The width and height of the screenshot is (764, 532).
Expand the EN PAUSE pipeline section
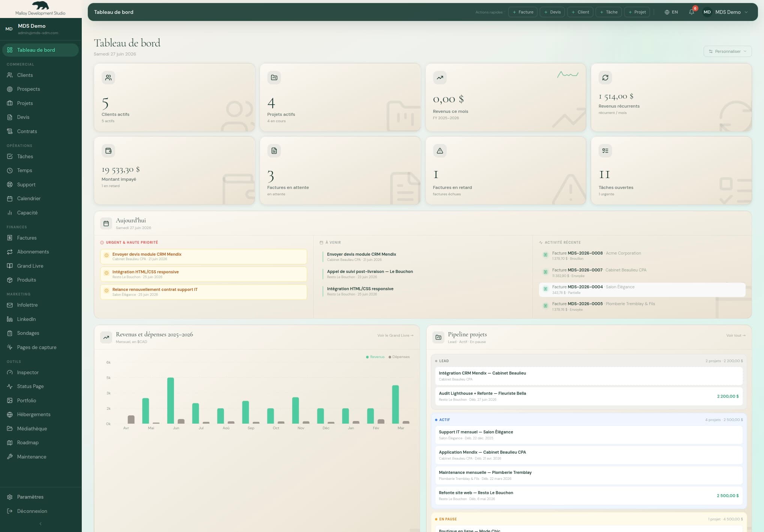click(588, 519)
